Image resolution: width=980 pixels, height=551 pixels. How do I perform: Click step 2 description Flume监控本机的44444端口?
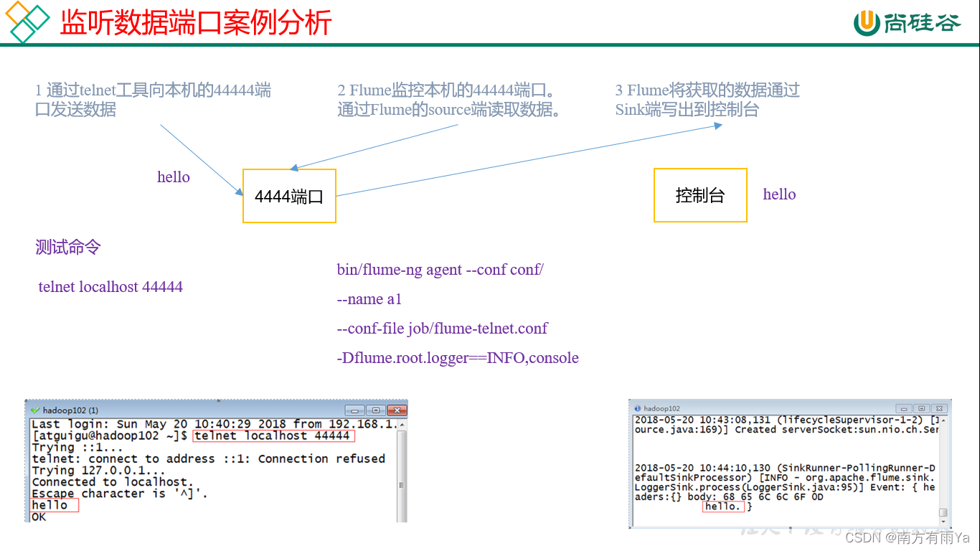coord(449,100)
